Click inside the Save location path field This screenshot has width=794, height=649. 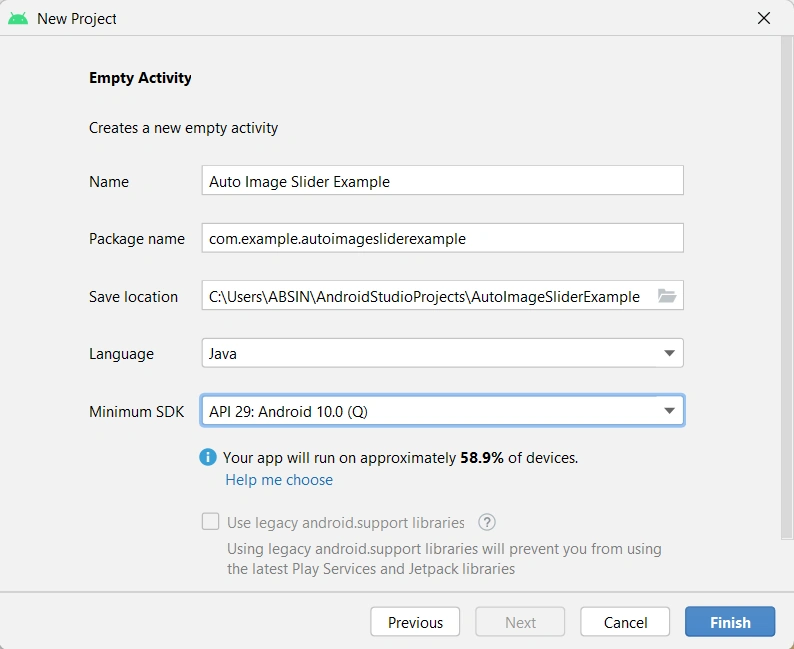[428, 296]
